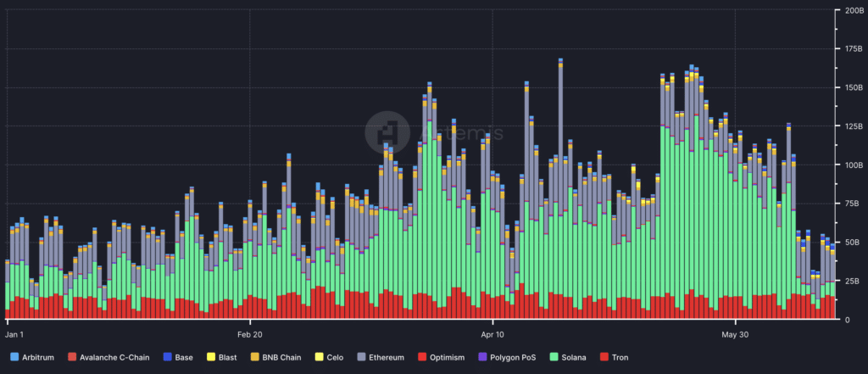Viewport: 868px width, 374px height.
Task: Toggle the Blast legend swatch
Action: tap(211, 357)
